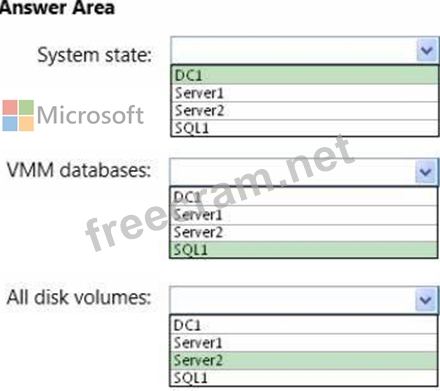Screen dimensions: 440x391
Task: Open the System state dropdown arrow
Action: (x=427, y=50)
